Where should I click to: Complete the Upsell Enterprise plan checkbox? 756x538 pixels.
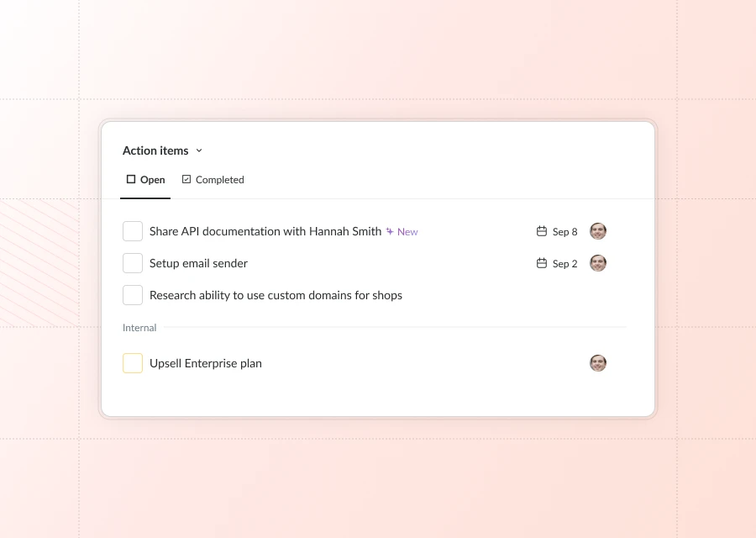[133, 363]
